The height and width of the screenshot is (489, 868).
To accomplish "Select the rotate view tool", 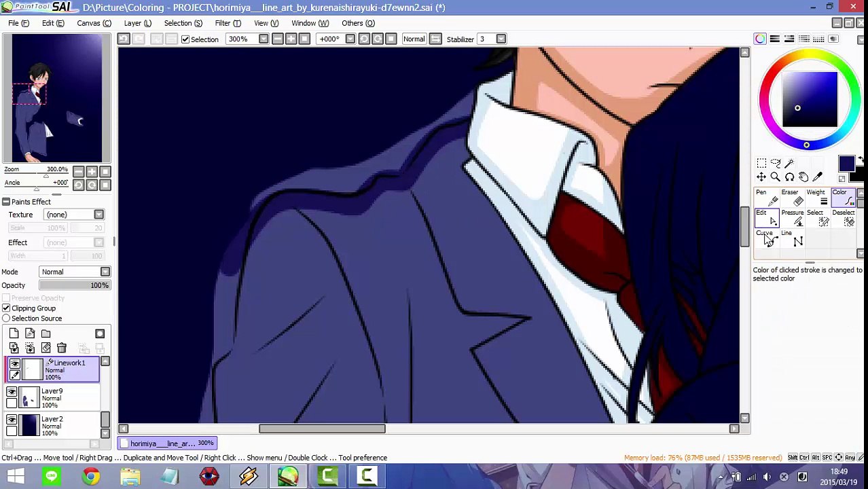I will [790, 177].
